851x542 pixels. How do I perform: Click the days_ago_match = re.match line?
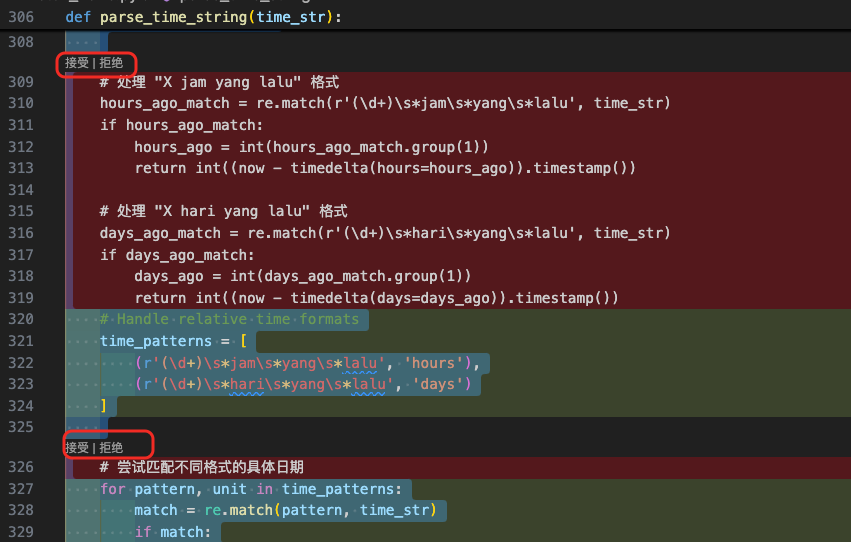(x=385, y=233)
